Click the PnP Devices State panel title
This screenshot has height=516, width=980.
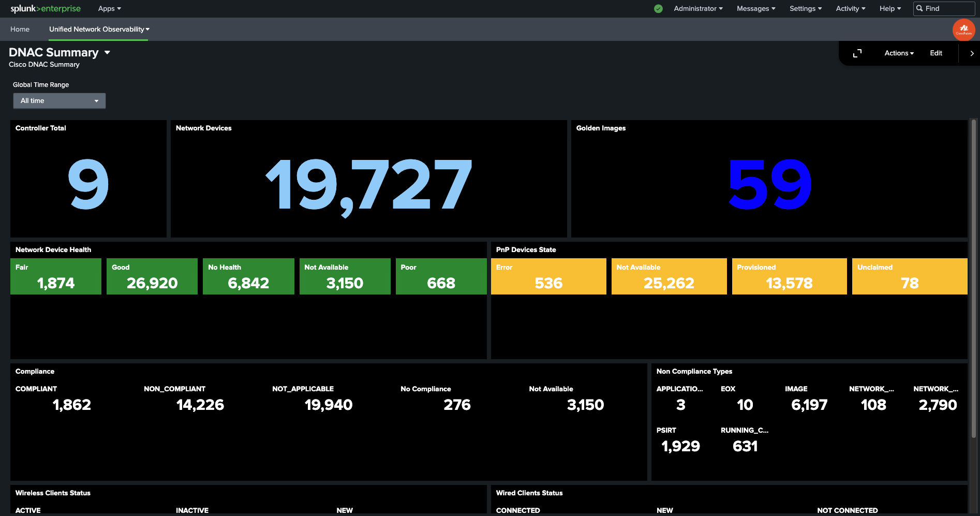[x=526, y=250]
